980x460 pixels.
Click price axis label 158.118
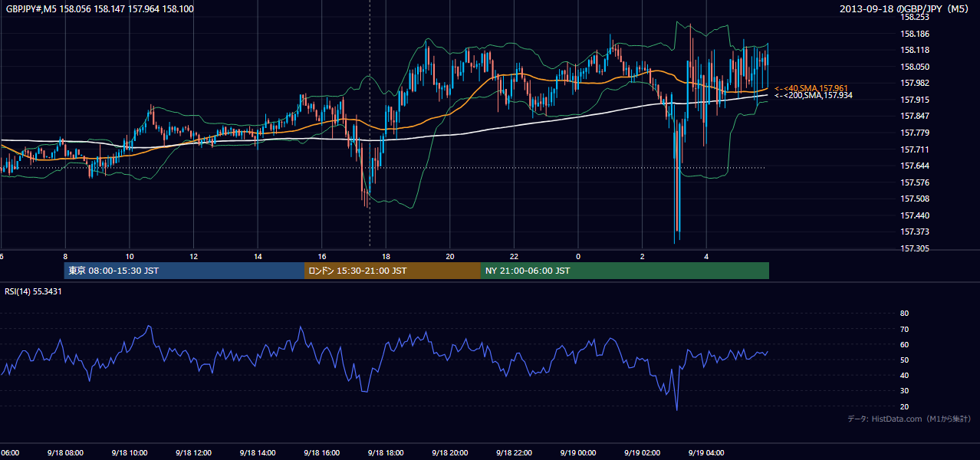[915, 50]
